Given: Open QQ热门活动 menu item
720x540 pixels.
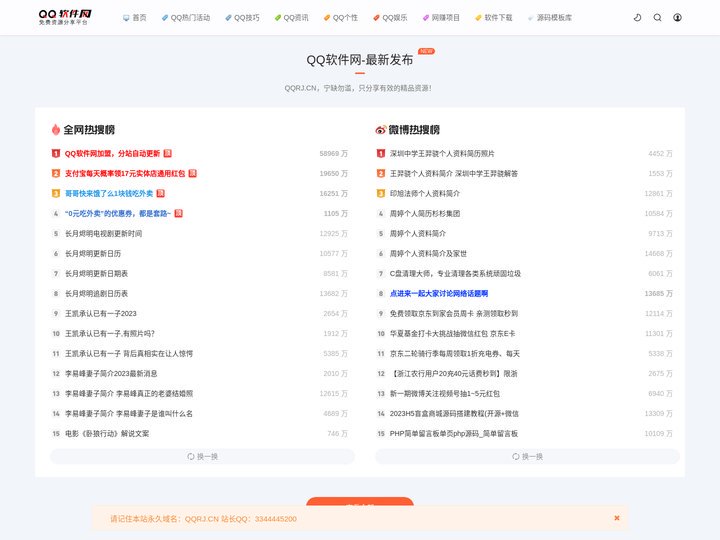Looking at the screenshot, I should click(x=186, y=17).
